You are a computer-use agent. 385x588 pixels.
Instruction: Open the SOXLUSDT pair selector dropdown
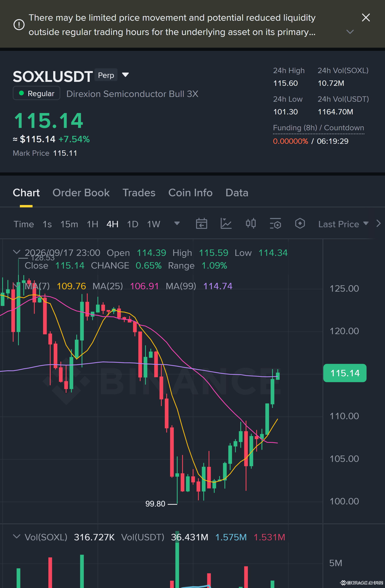coord(125,75)
